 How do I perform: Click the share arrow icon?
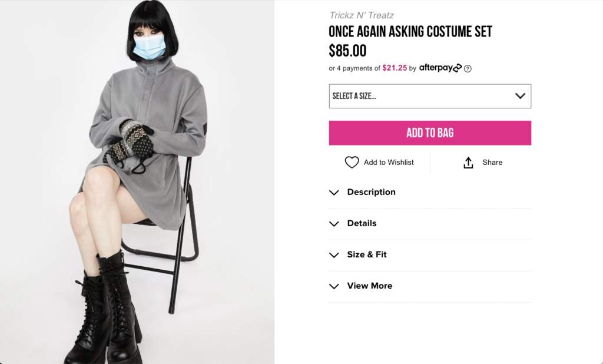click(x=468, y=163)
